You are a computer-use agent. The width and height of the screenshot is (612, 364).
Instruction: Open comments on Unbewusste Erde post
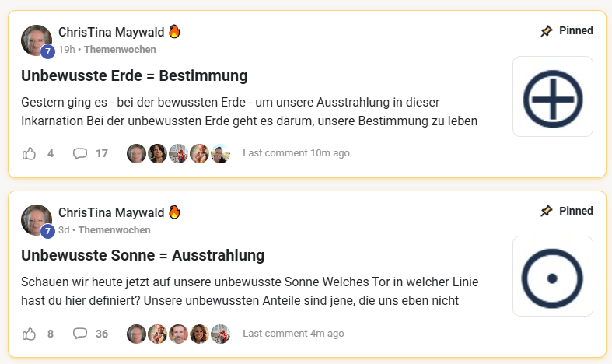pyautogui.click(x=79, y=153)
